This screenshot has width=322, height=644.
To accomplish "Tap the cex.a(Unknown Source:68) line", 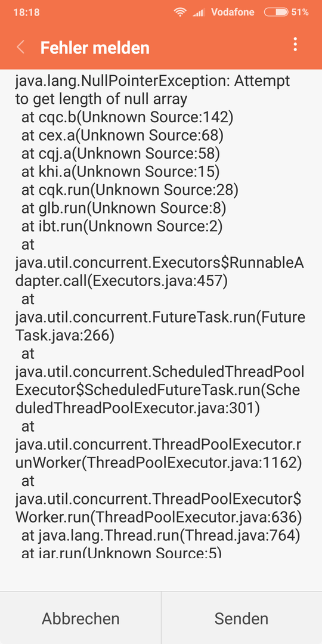I will [x=122, y=135].
